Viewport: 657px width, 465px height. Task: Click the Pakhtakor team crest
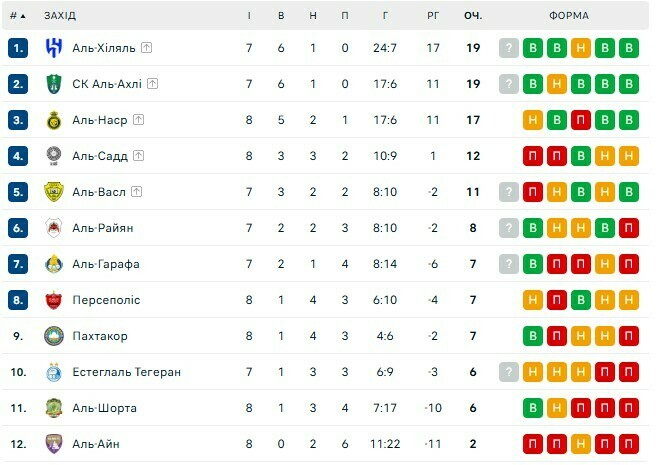coord(54,336)
